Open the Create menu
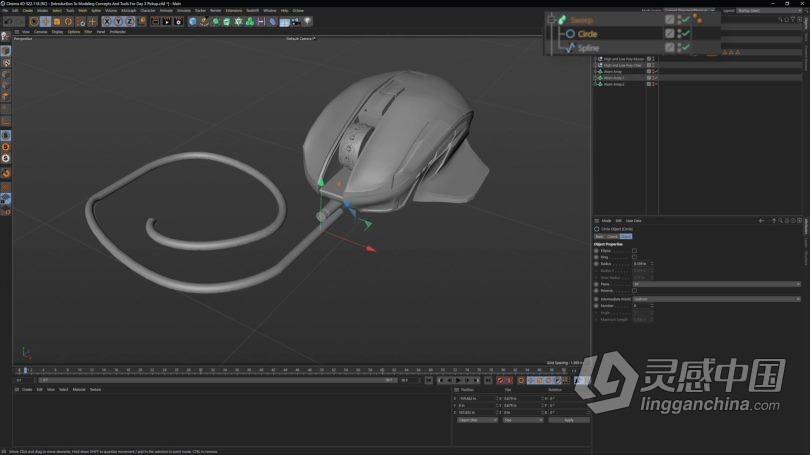The height and width of the screenshot is (455, 810). tap(28, 10)
